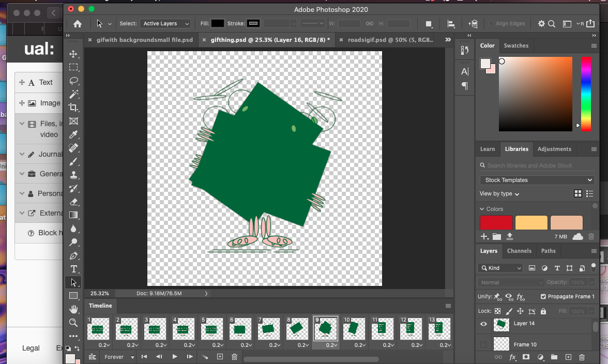Open the Active Layers select dropdown
Viewport: 608px width, 364px height.
[165, 24]
